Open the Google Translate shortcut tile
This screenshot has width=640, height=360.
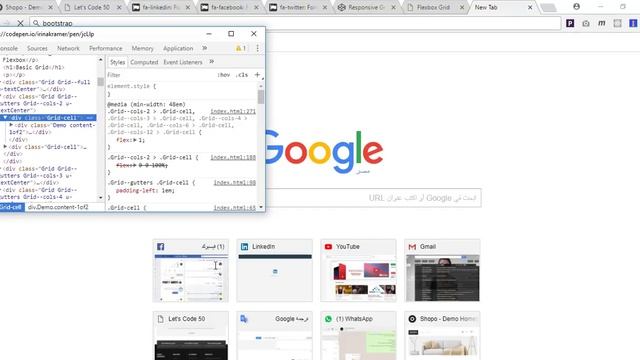pyautogui.click(x=275, y=336)
